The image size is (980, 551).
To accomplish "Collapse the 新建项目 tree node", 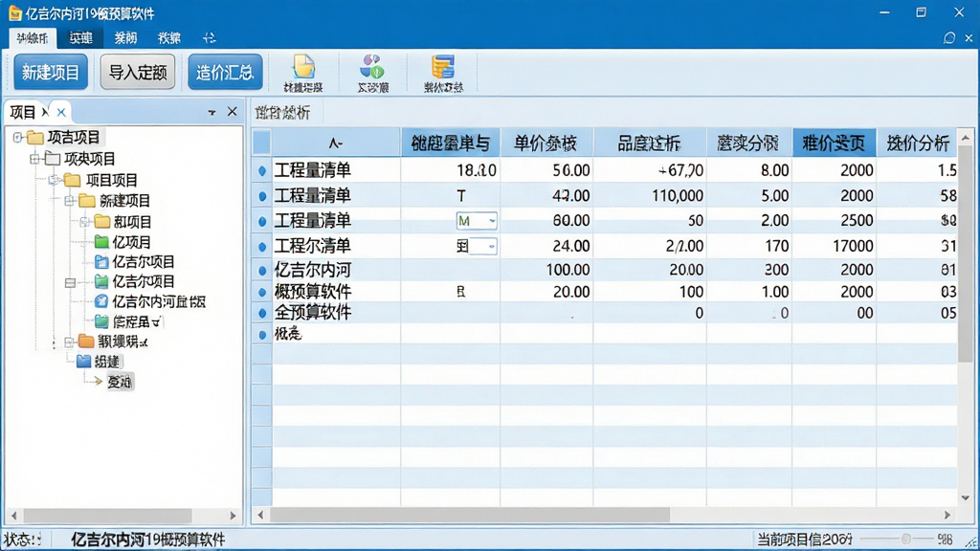I will 69,201.
